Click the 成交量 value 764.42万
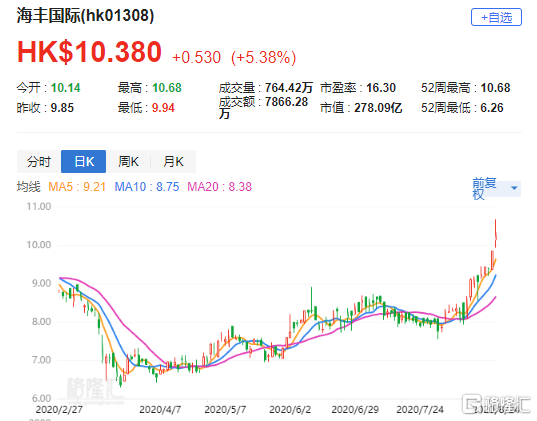 click(x=289, y=88)
